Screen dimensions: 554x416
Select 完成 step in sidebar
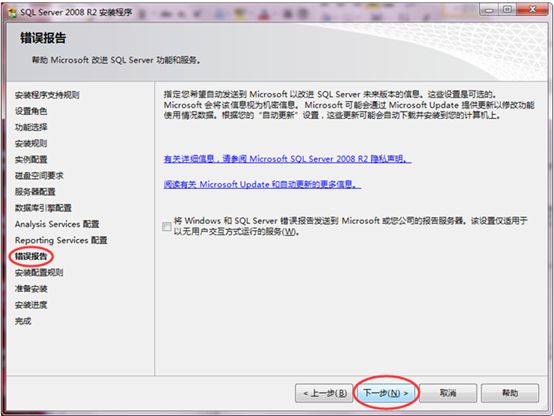tap(23, 321)
